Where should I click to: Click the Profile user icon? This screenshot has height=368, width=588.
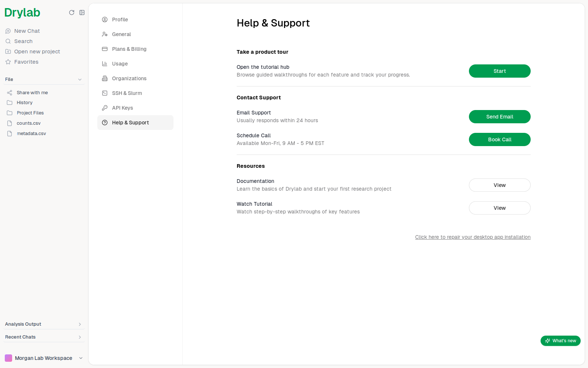pyautogui.click(x=105, y=20)
